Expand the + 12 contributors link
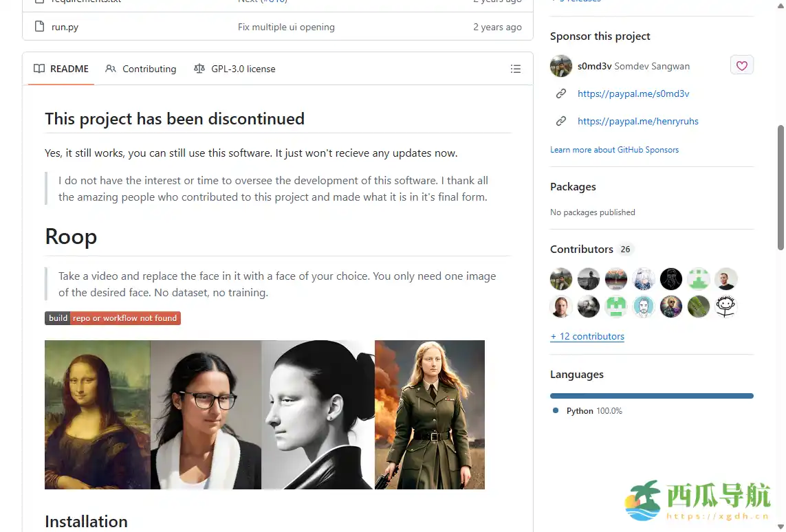 click(587, 337)
